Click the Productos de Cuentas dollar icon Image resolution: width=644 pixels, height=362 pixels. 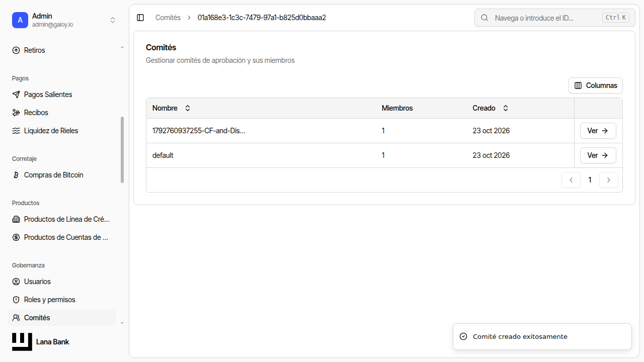[16, 237]
